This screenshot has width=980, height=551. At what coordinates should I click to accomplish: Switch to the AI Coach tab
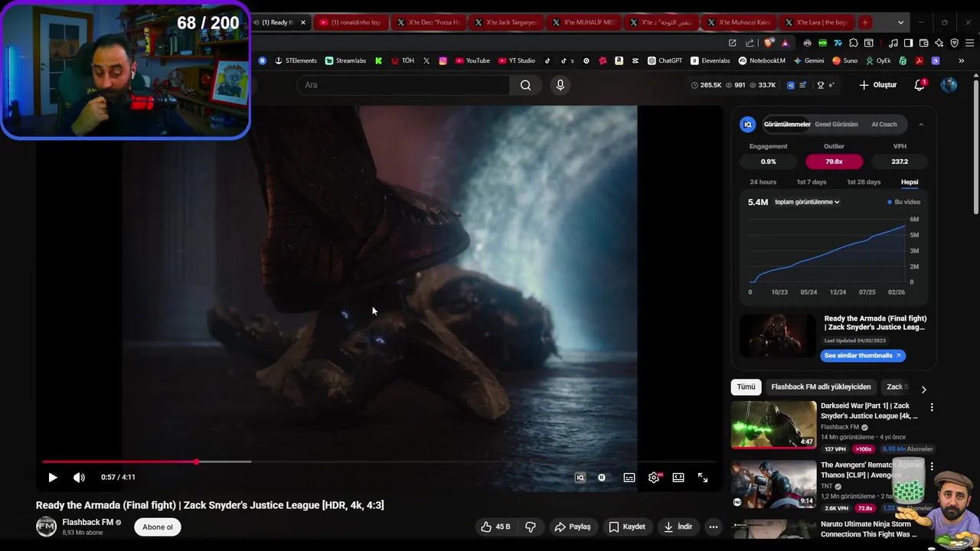[x=884, y=124]
